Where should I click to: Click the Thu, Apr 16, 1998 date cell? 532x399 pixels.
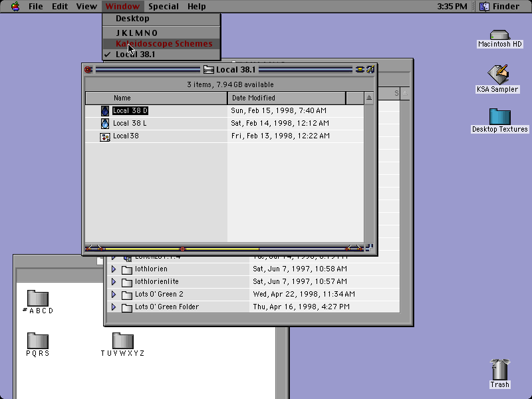301,307
